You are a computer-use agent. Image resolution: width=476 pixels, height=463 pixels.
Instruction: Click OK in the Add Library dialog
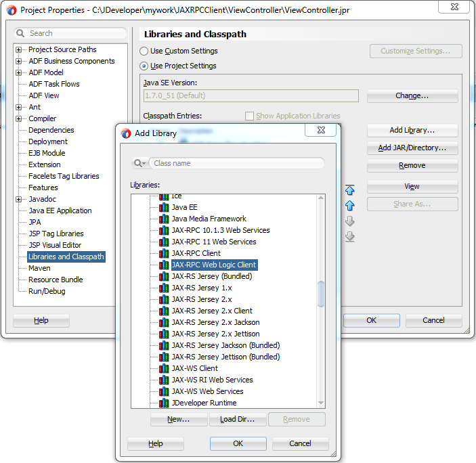click(238, 443)
